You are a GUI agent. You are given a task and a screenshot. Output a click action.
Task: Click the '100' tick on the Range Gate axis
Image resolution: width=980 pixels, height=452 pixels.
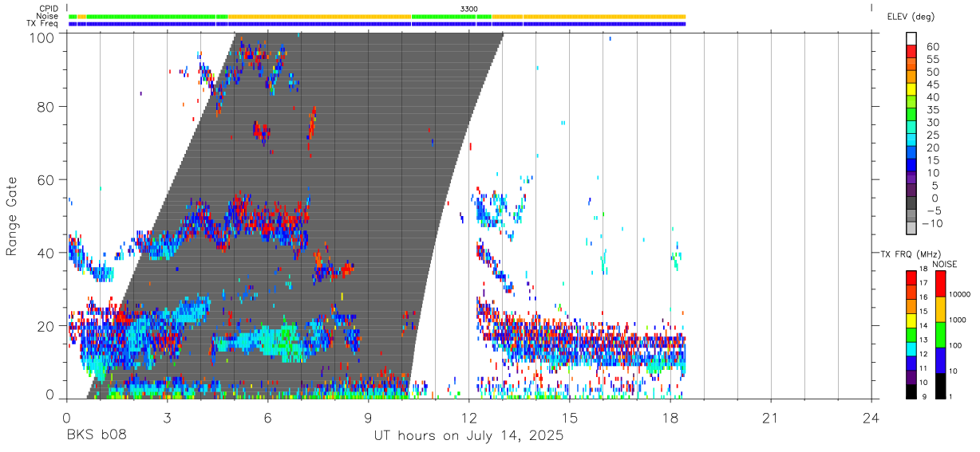click(42, 37)
